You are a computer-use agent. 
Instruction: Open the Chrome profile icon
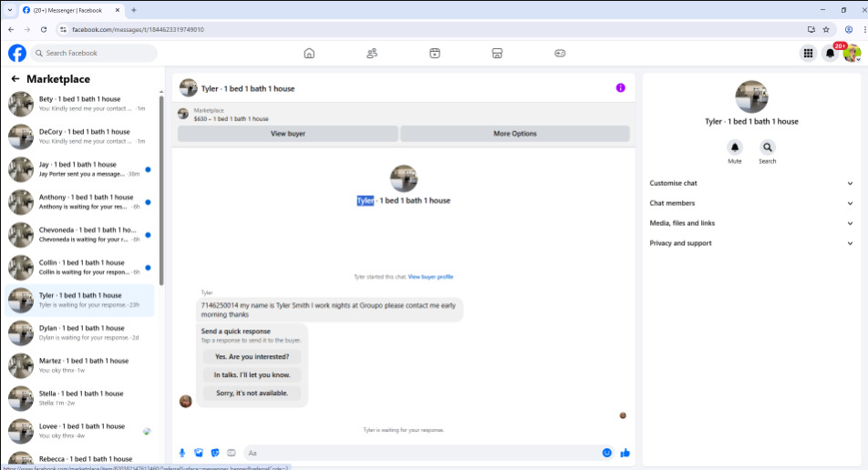(x=849, y=29)
